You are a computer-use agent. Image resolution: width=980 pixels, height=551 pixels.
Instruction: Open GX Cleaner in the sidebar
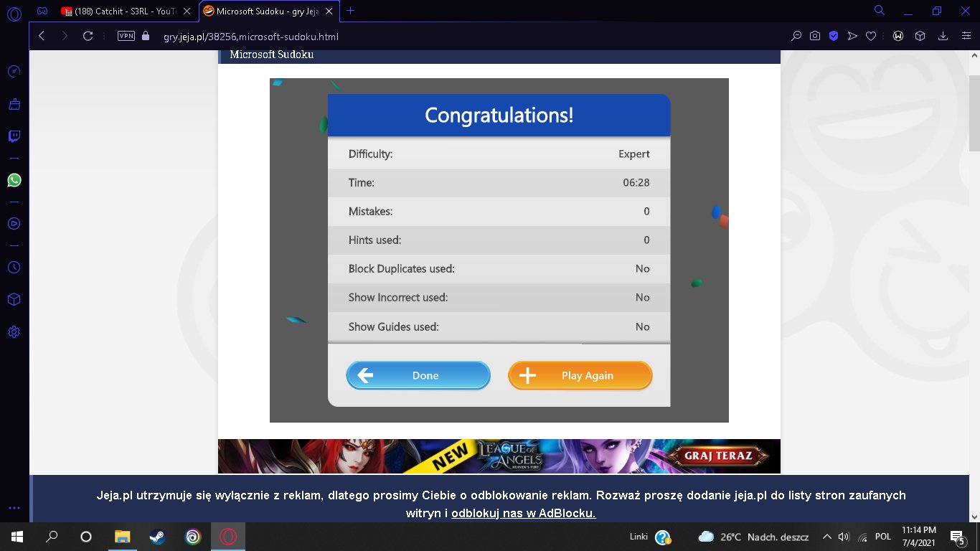(14, 105)
